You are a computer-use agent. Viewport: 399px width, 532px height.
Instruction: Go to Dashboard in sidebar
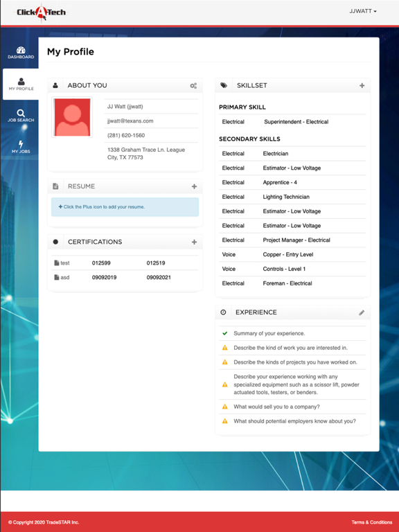point(21,53)
